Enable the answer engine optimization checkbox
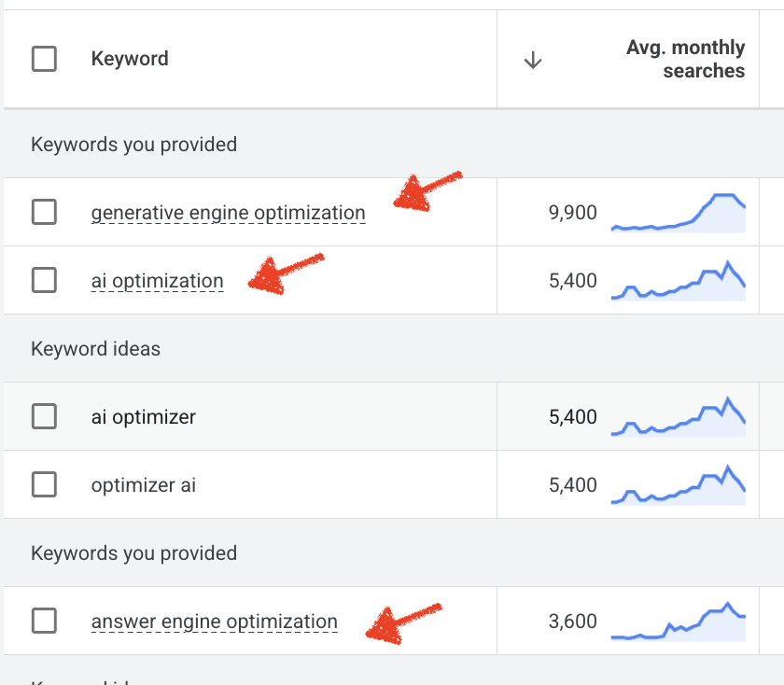784x685 pixels. point(44,621)
